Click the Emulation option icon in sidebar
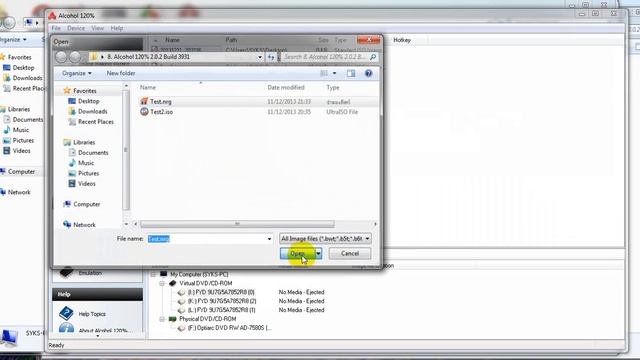 click(66, 272)
